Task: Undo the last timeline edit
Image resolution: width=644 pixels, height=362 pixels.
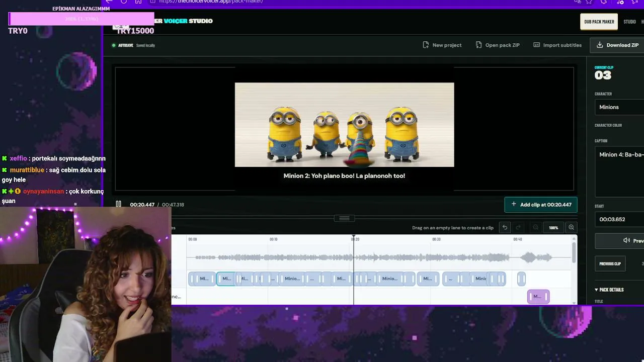Action: pyautogui.click(x=505, y=228)
